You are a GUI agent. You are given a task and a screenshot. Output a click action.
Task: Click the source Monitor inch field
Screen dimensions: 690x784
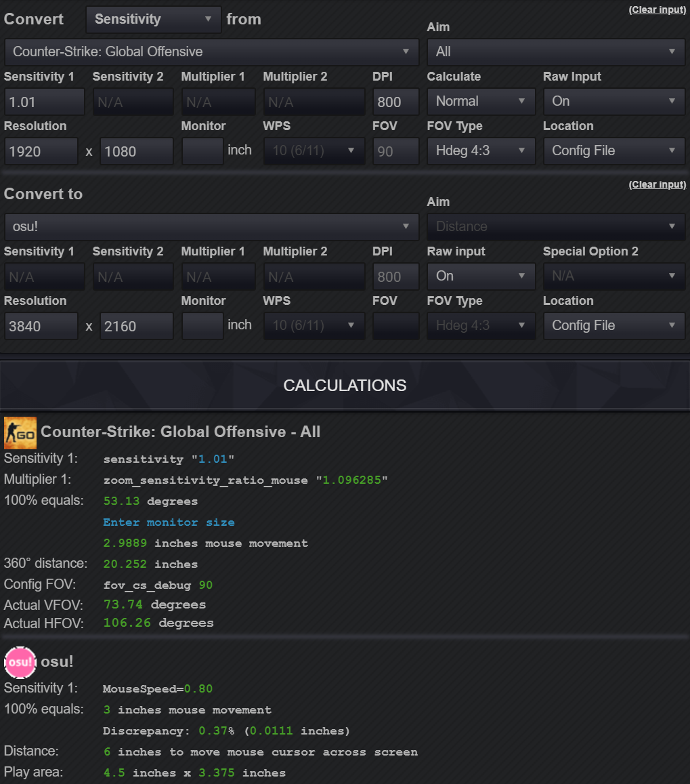tap(202, 152)
